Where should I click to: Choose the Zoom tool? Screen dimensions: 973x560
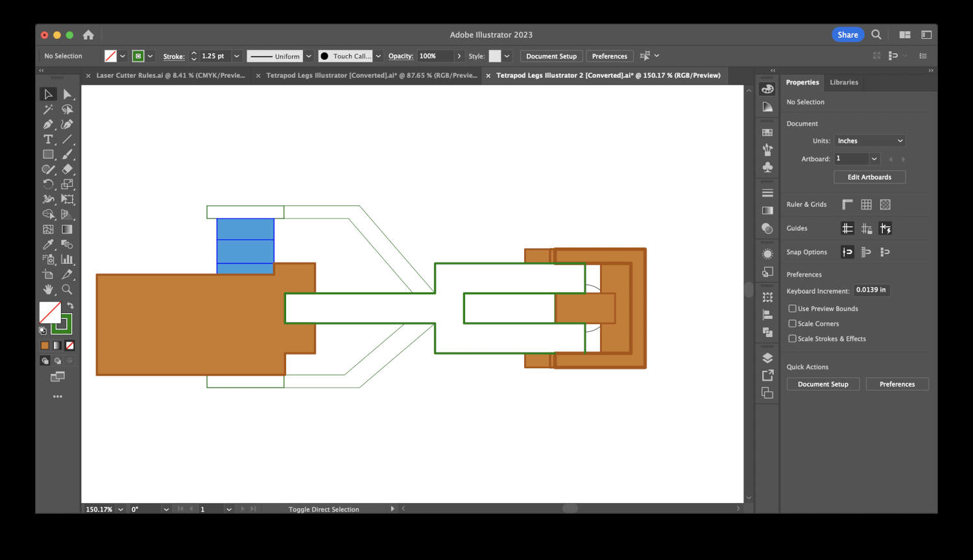(x=67, y=289)
